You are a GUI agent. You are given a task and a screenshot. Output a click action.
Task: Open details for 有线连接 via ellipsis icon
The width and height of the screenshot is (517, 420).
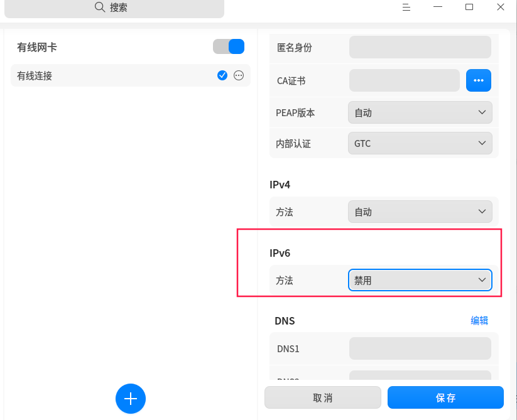coord(239,75)
